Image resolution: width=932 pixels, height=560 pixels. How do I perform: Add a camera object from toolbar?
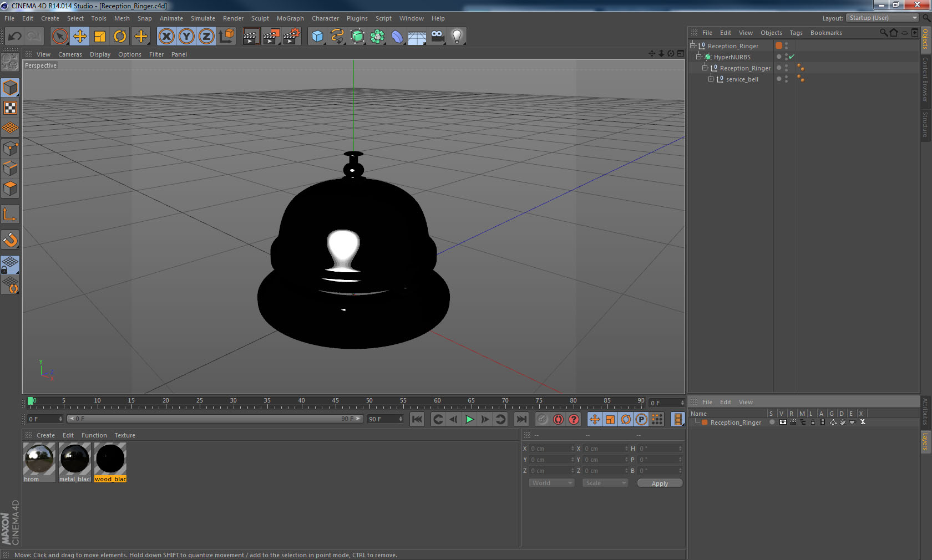pos(437,37)
